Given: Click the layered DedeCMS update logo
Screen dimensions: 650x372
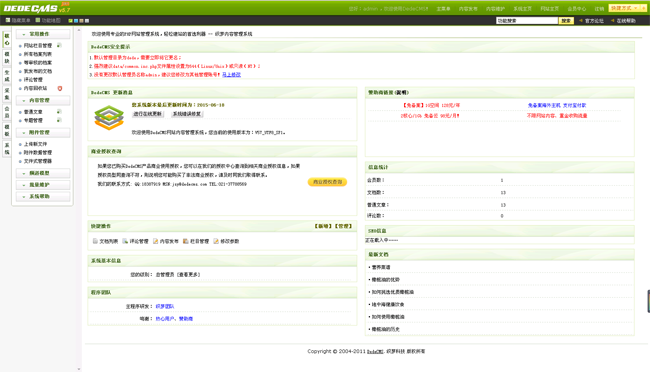Looking at the screenshot, I should [x=109, y=118].
